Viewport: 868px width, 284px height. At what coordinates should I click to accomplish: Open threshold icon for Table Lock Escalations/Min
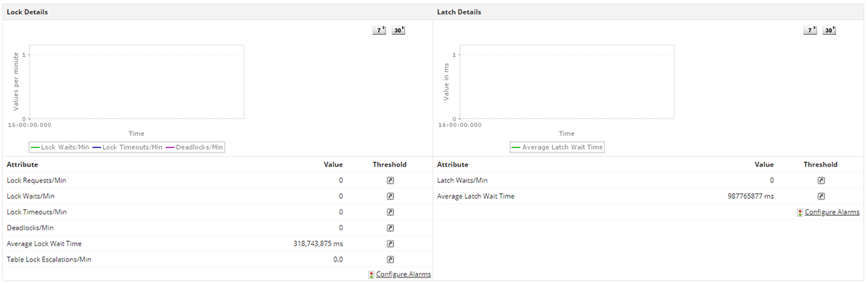pos(390,259)
